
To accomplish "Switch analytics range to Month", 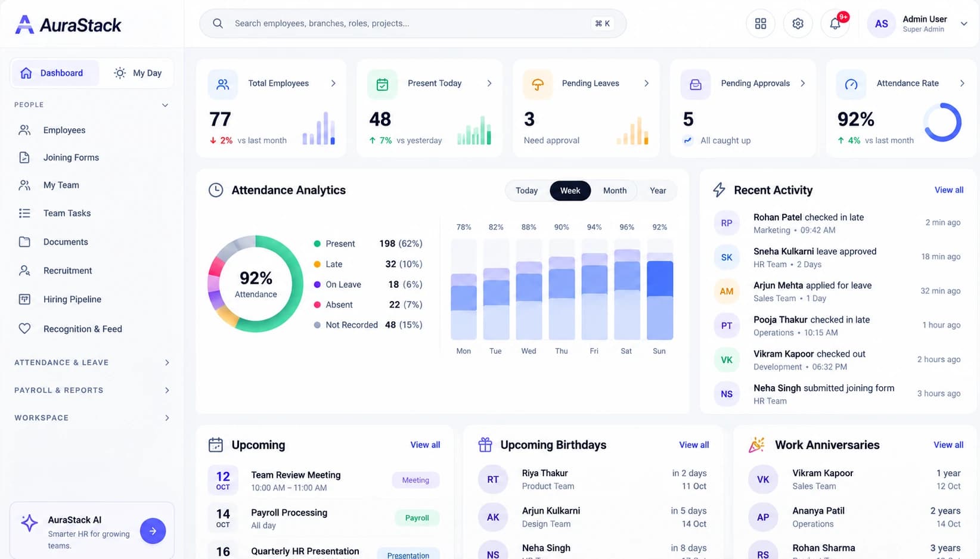I will click(615, 191).
